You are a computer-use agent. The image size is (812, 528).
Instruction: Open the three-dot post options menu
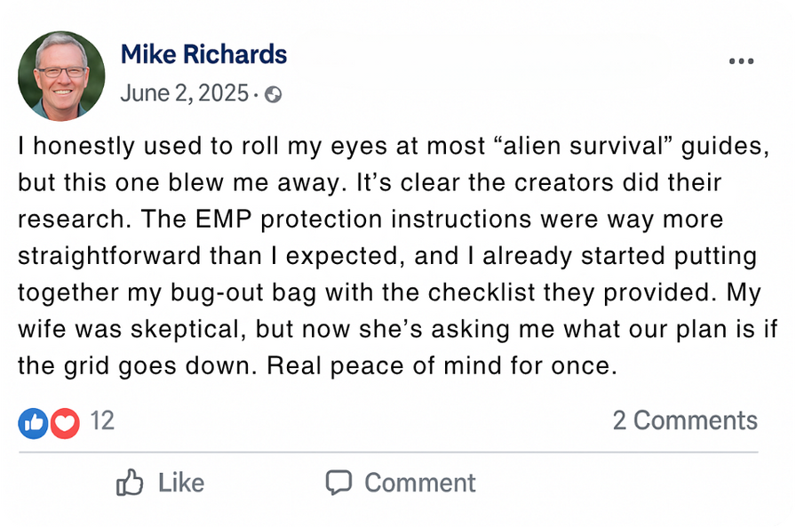741,60
